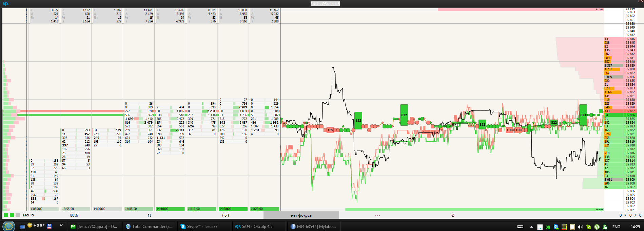Click the QS logo in the title bar
The width and height of the screenshot is (644, 231).
5,3
